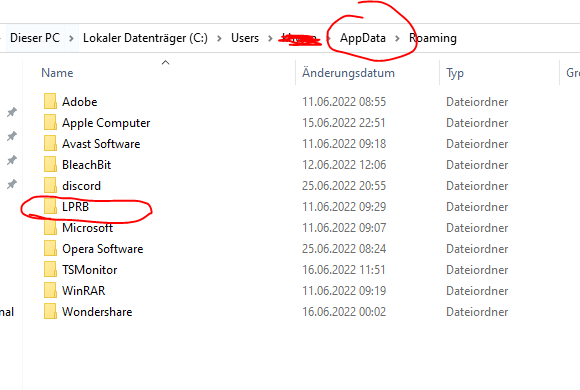Click the Avast Software folder icon

coord(50,144)
